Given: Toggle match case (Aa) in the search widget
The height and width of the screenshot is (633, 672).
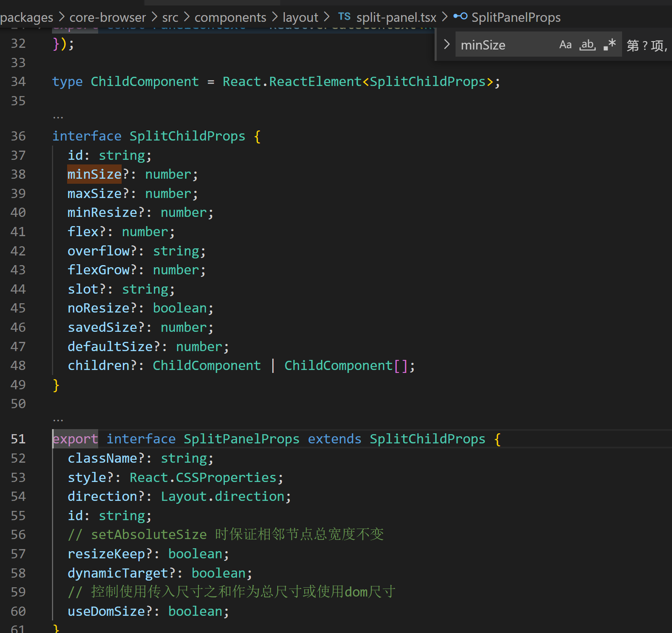Looking at the screenshot, I should pyautogui.click(x=565, y=44).
